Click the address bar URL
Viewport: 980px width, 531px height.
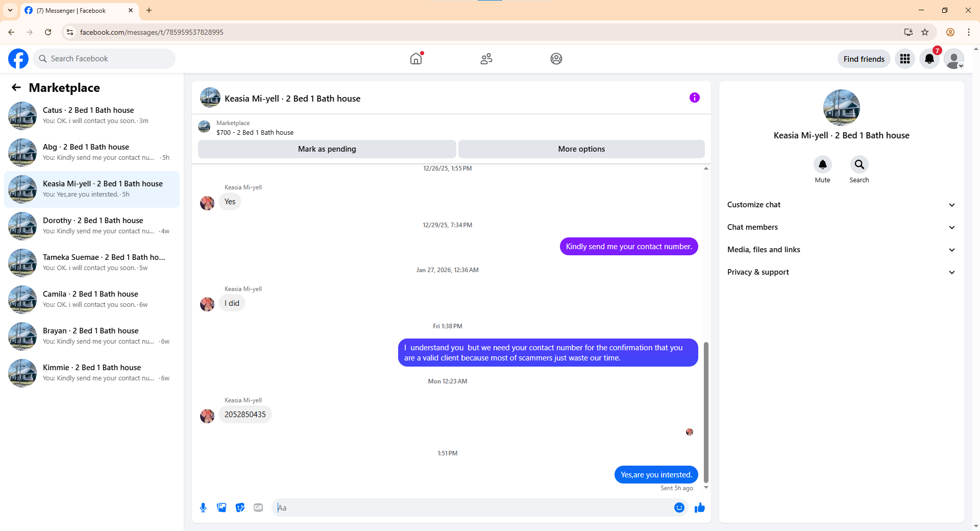[152, 32]
